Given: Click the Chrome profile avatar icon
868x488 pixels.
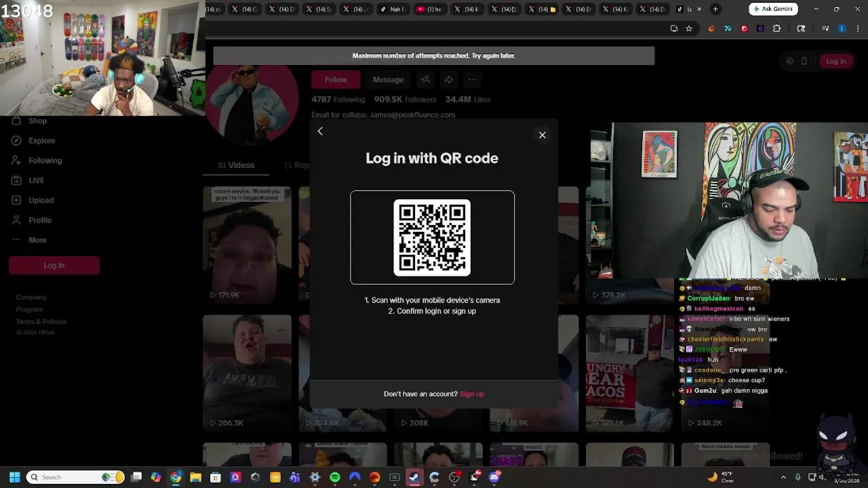Looking at the screenshot, I should coord(842,28).
